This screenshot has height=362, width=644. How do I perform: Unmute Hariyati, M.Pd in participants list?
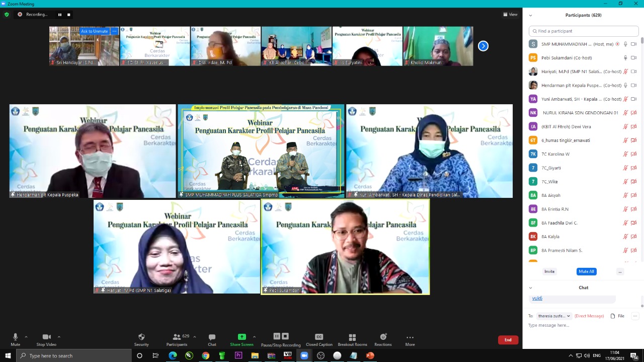625,71
